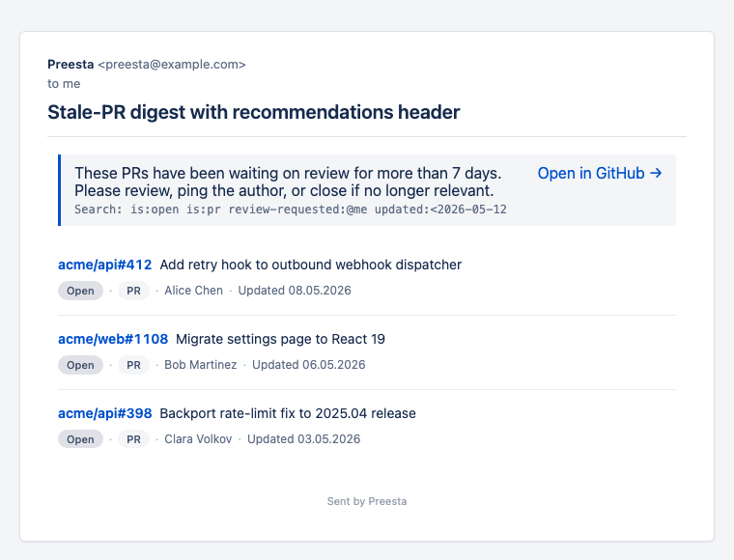Screen dimensions: 734x560
Task: Click the Open badge for Bob Martinez's PR
Action: pos(80,365)
